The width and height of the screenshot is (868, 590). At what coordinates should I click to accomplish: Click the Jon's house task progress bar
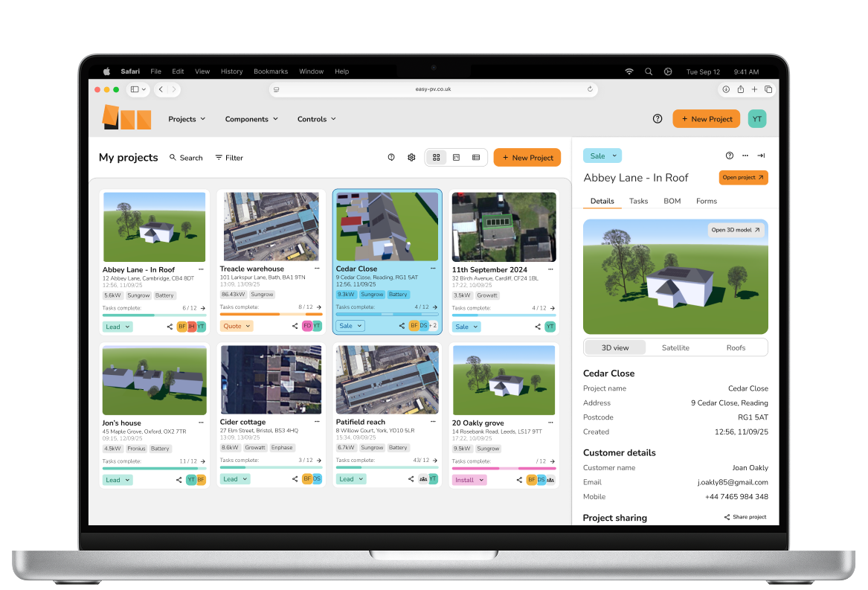click(x=154, y=469)
